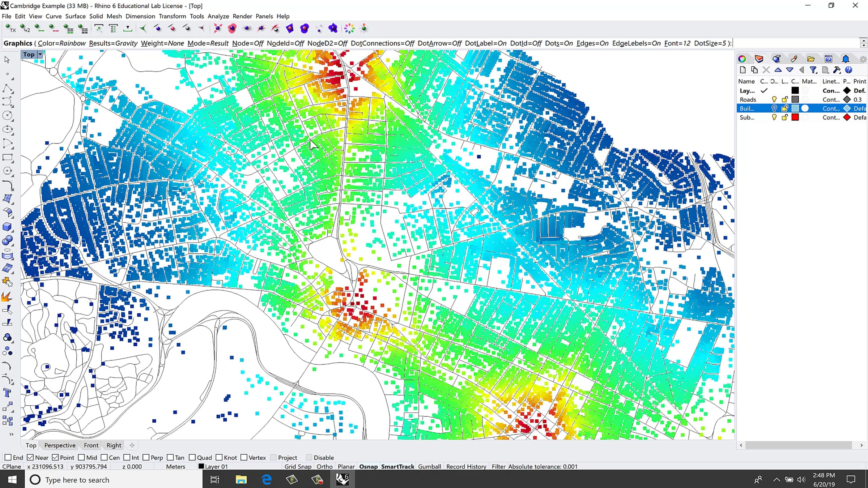Viewport: 868px width, 488px height.
Task: Open the Top viewport title dropdown arrow
Action: [40, 55]
